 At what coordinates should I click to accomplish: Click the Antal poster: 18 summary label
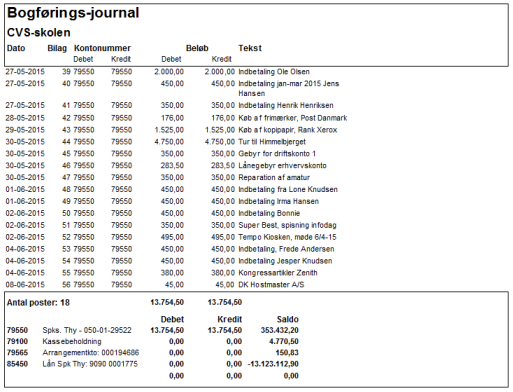(x=38, y=303)
